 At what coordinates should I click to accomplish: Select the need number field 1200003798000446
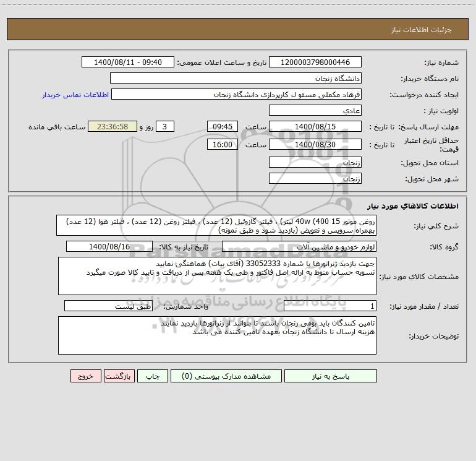click(315, 62)
